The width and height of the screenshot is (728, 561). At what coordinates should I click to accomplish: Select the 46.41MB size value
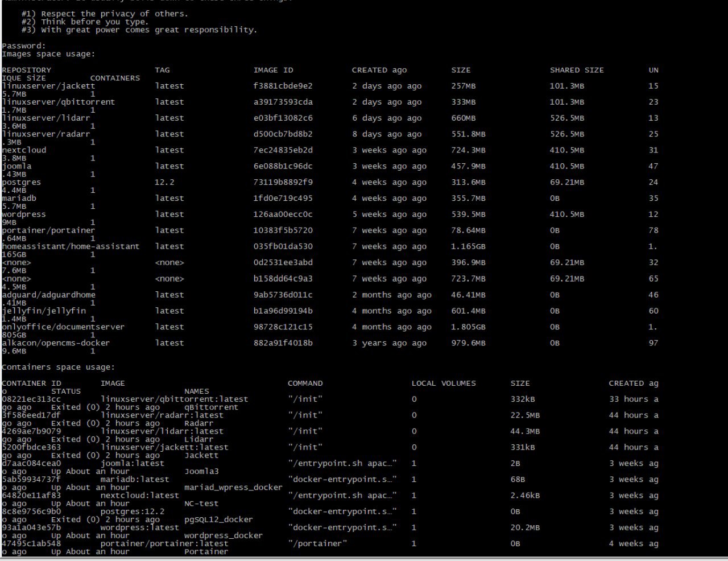469,295
